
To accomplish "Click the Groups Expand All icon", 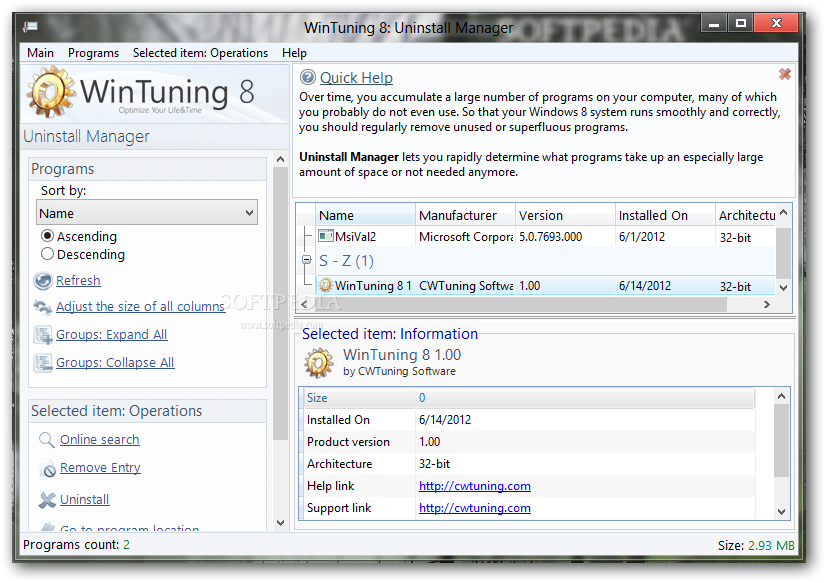I will coord(43,335).
